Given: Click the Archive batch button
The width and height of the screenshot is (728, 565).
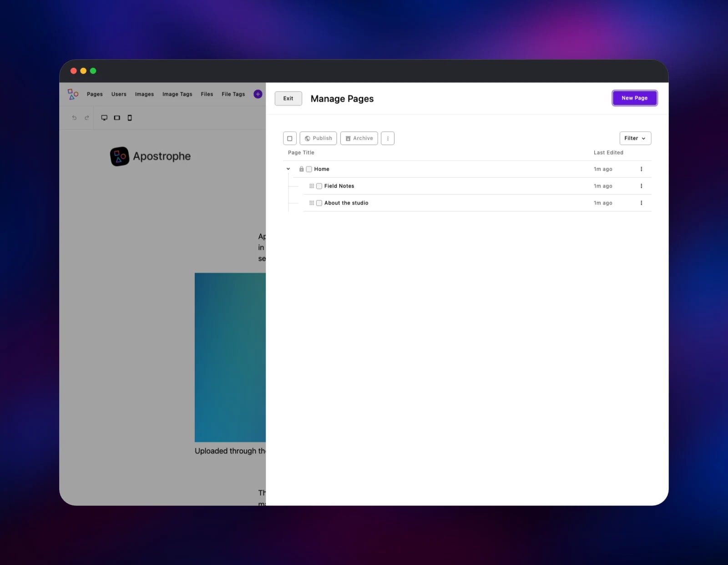Looking at the screenshot, I should click(x=359, y=138).
